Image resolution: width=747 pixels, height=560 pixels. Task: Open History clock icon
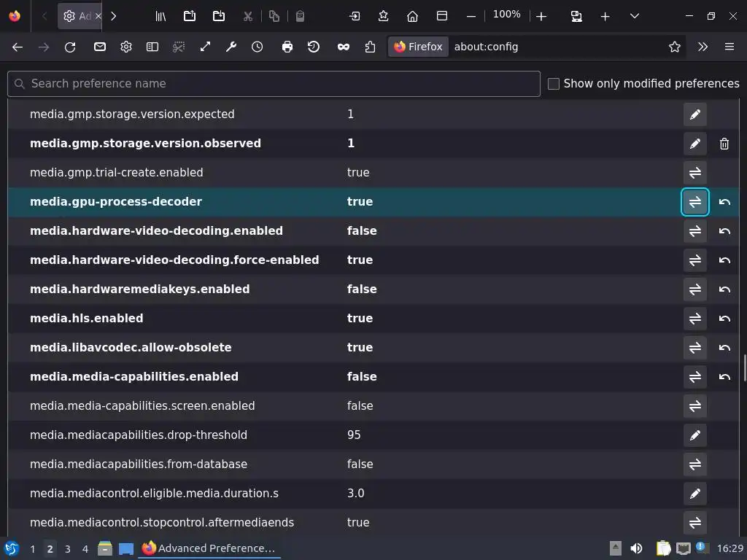(x=258, y=47)
